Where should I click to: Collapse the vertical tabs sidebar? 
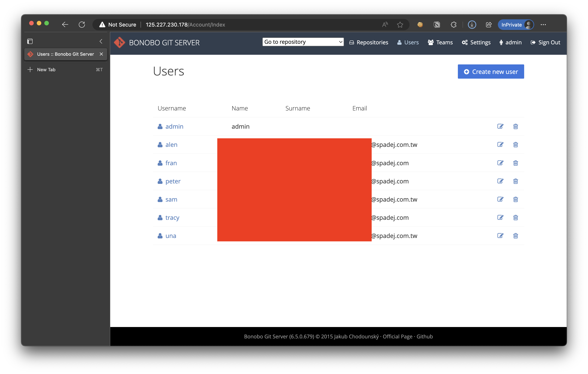pos(101,41)
